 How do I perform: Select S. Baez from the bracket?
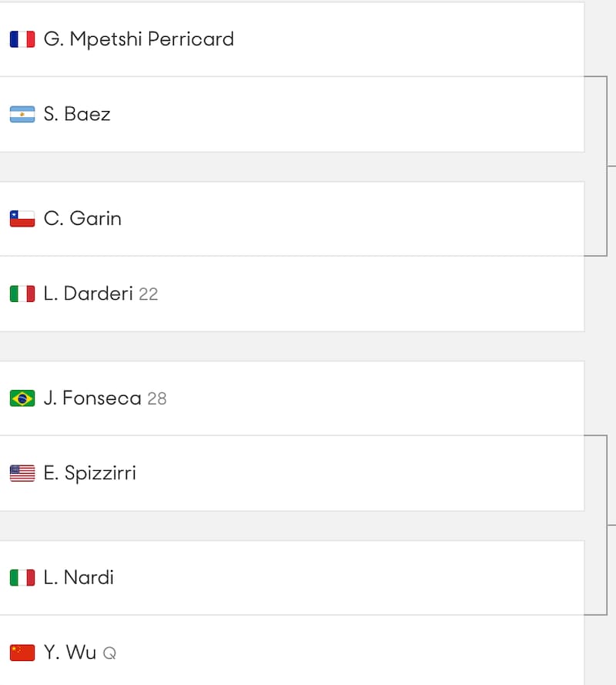(79, 114)
